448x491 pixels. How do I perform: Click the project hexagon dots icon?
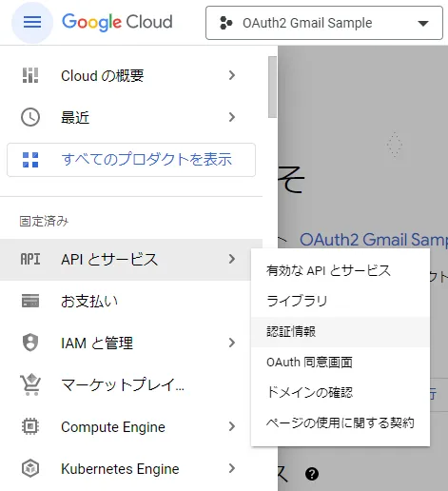click(x=226, y=23)
